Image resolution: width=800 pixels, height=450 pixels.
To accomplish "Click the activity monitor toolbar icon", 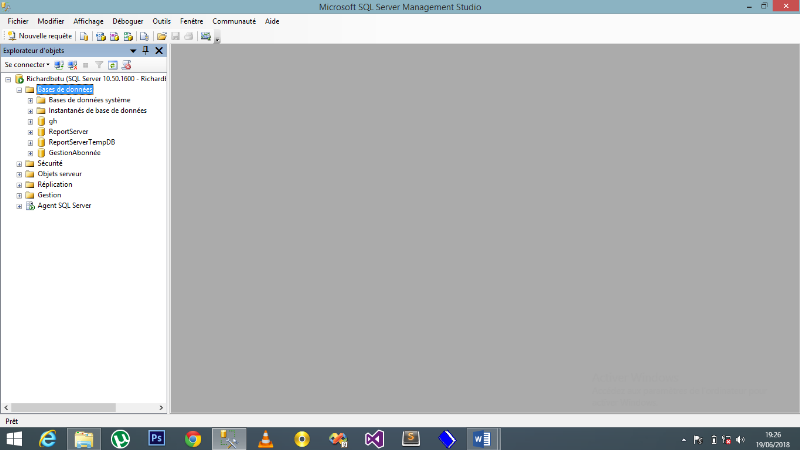I will tap(206, 36).
